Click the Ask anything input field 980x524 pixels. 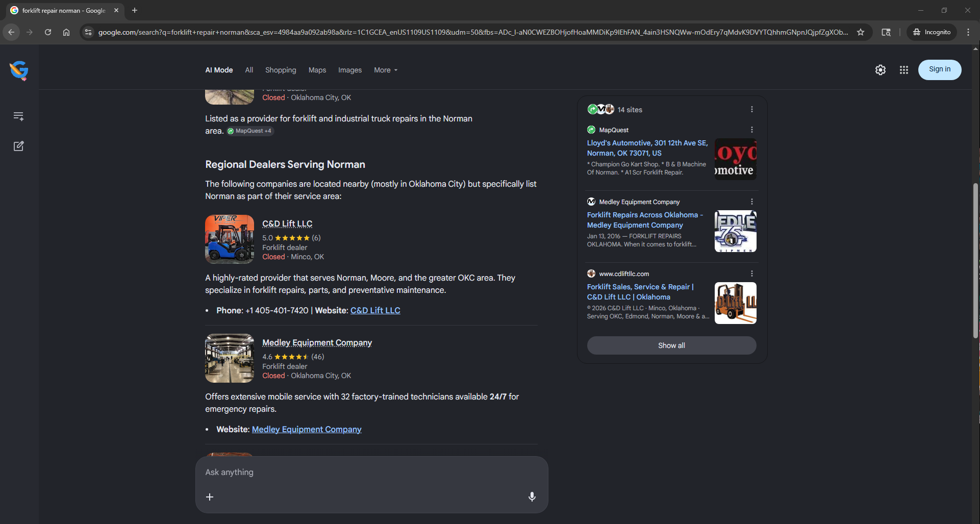[x=371, y=472]
